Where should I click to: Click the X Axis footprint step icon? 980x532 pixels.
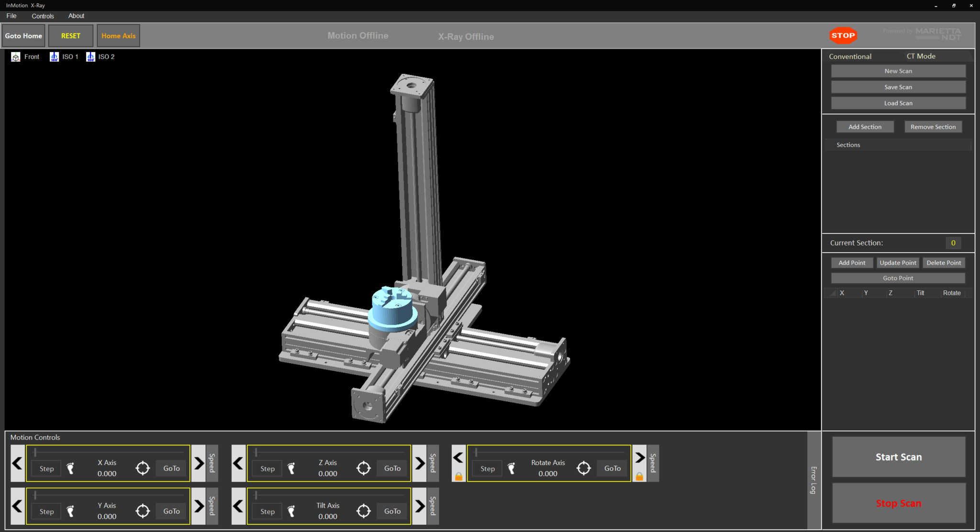[x=71, y=468]
